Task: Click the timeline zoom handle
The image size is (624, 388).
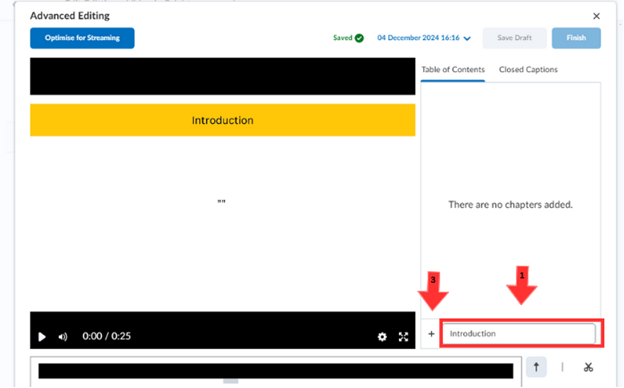Action: click(230, 382)
